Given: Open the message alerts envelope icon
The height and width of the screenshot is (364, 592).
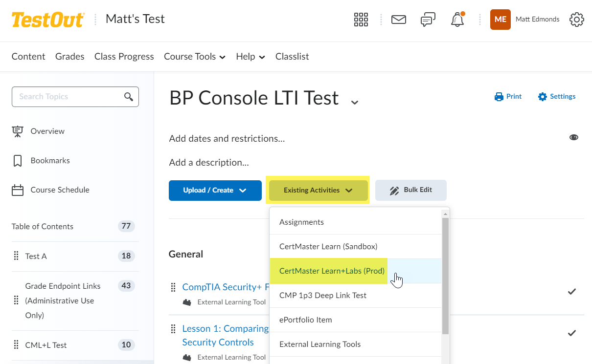Looking at the screenshot, I should pyautogui.click(x=398, y=20).
